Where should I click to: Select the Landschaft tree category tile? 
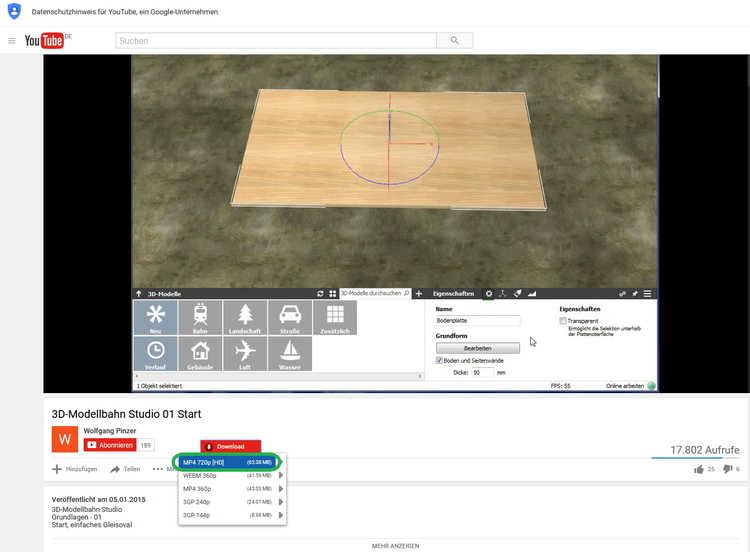point(245,317)
